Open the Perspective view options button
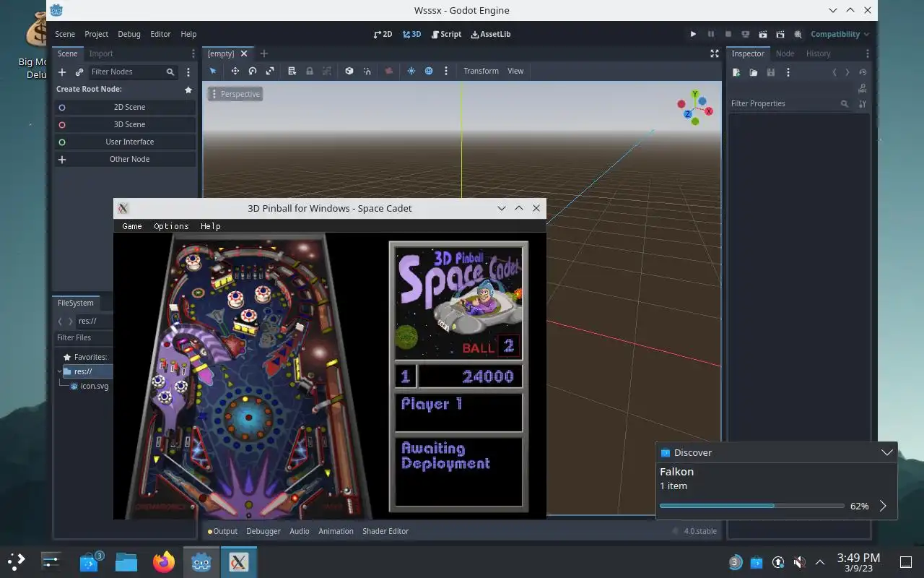 pyautogui.click(x=235, y=94)
